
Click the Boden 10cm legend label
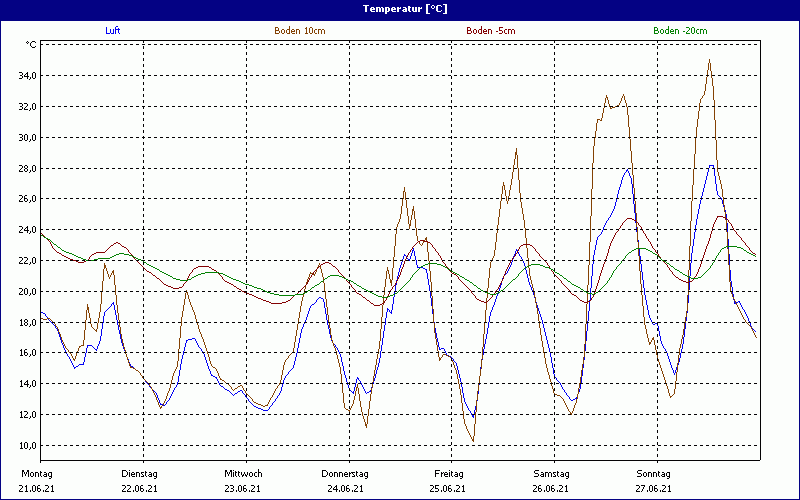pyautogui.click(x=299, y=31)
